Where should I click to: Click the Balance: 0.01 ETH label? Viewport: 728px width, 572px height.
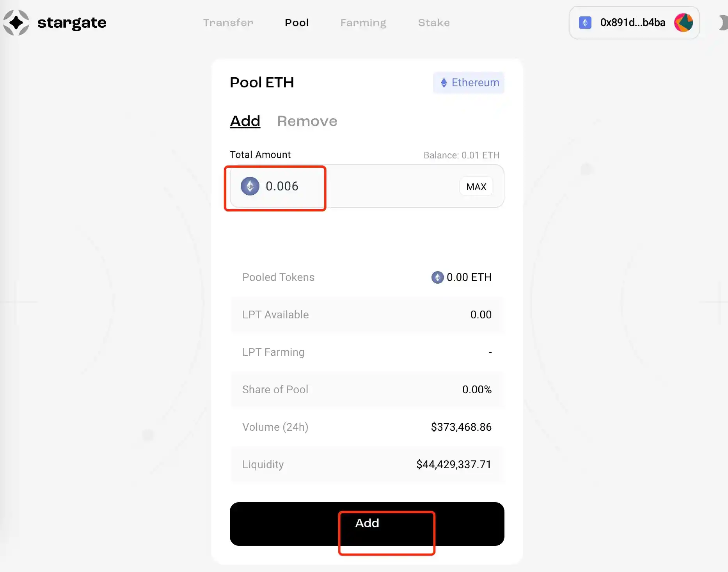pyautogui.click(x=462, y=155)
